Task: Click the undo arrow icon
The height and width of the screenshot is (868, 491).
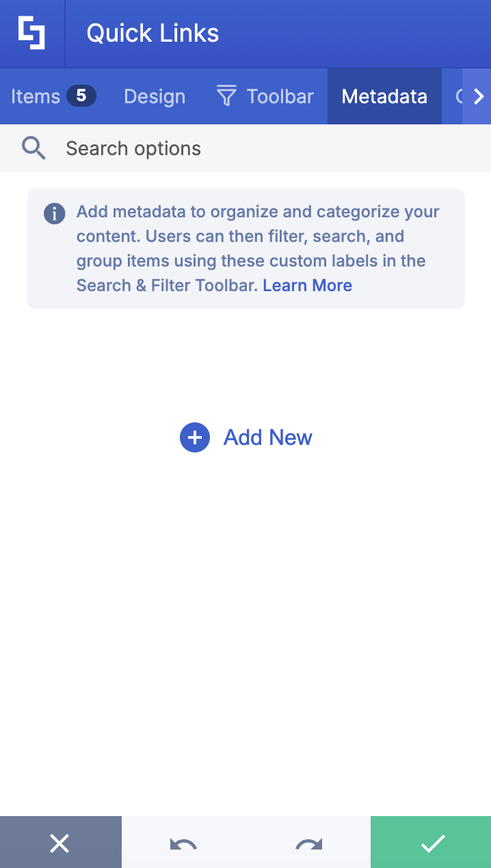Action: click(x=183, y=842)
